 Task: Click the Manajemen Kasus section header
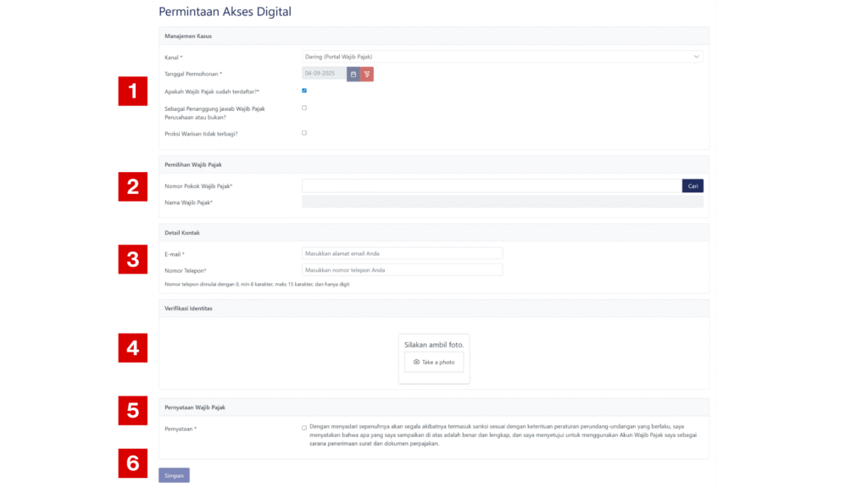click(188, 36)
